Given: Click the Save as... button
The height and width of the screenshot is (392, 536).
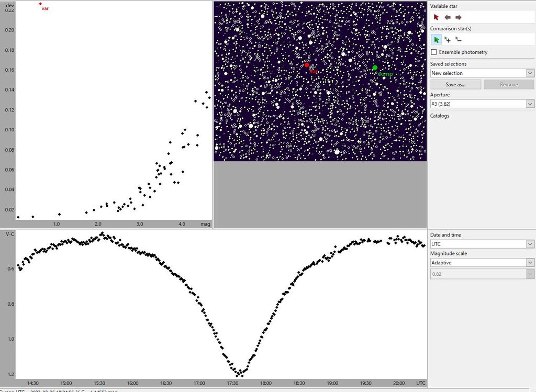Looking at the screenshot, I should (456, 84).
